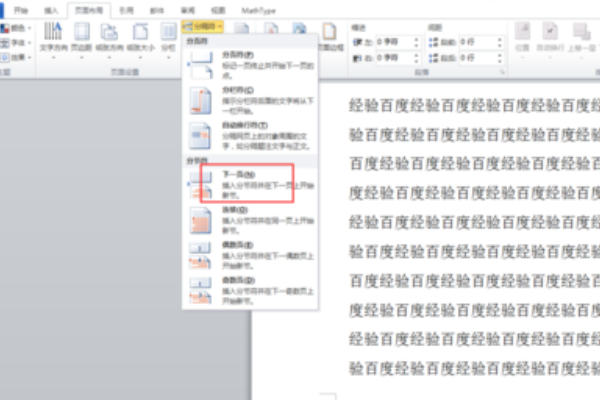600x400 pixels.
Task: Click the odd page section break icon
Action: (201, 291)
